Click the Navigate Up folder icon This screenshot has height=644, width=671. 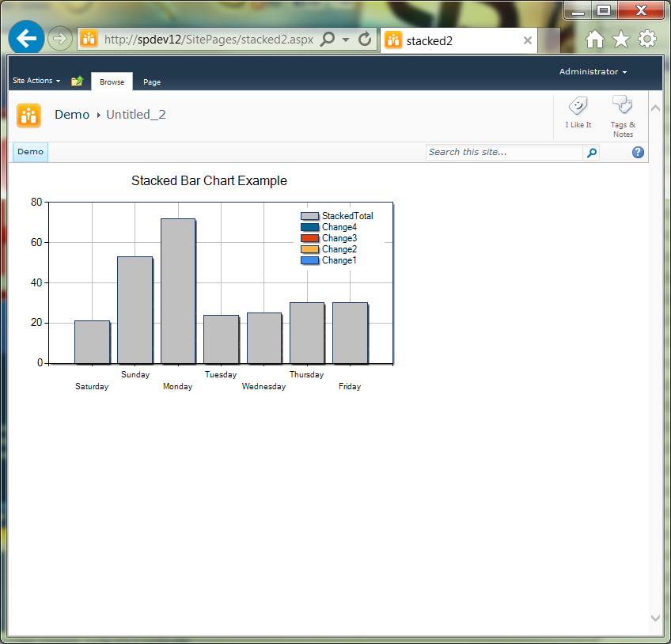point(77,81)
